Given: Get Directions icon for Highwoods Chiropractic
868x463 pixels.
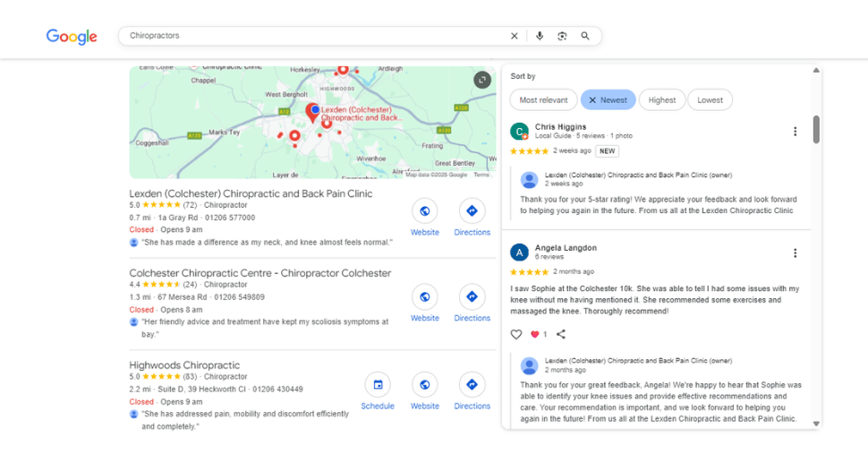Looking at the screenshot, I should (472, 385).
